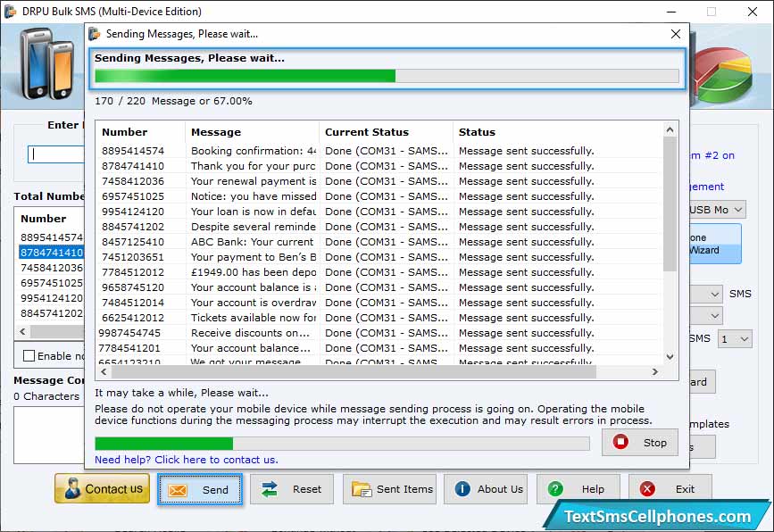Viewport: 774px width, 532px height.
Task: Click status list scroll up arrow
Action: point(670,129)
